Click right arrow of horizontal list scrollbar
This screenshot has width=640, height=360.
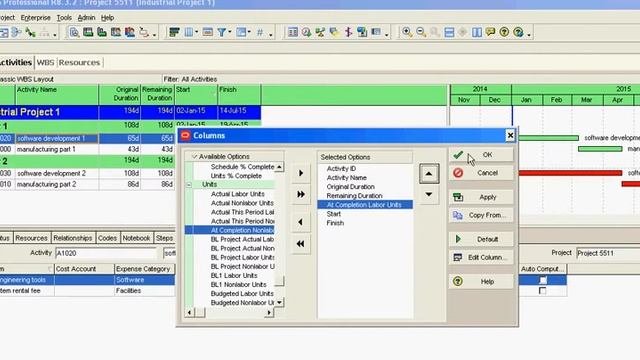pos(269,313)
